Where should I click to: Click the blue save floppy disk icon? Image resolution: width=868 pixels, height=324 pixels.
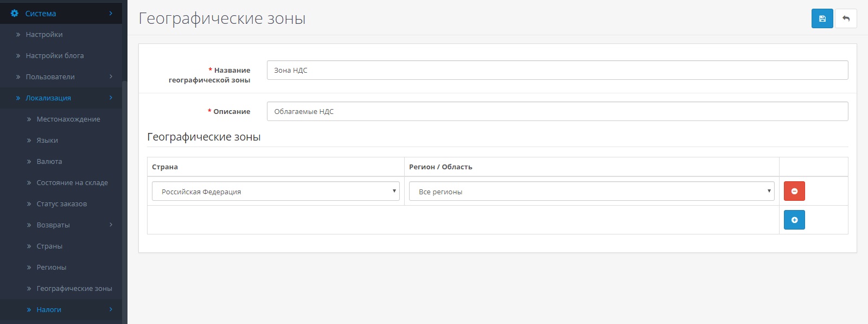(822, 18)
